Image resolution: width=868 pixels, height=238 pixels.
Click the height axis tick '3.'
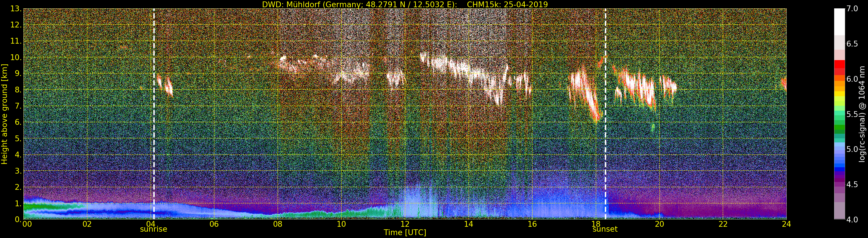[18, 171]
